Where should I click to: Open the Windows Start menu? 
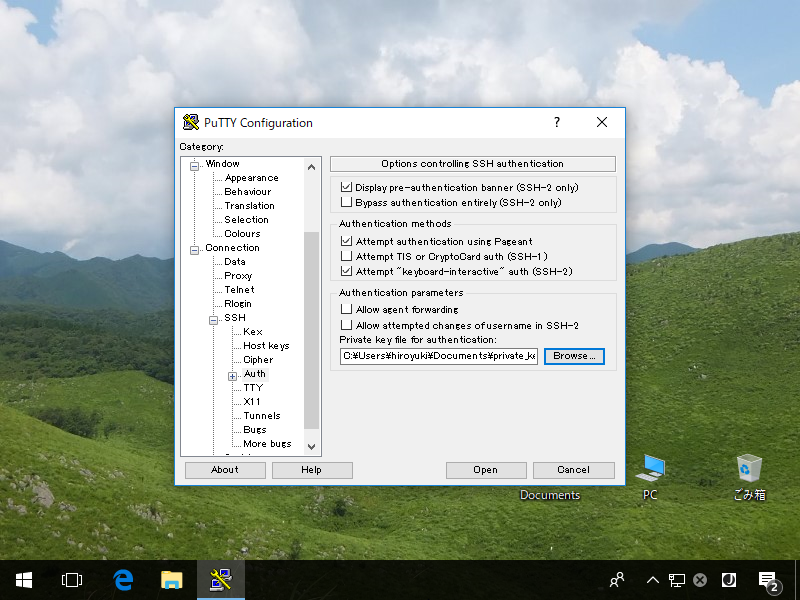(x=23, y=579)
